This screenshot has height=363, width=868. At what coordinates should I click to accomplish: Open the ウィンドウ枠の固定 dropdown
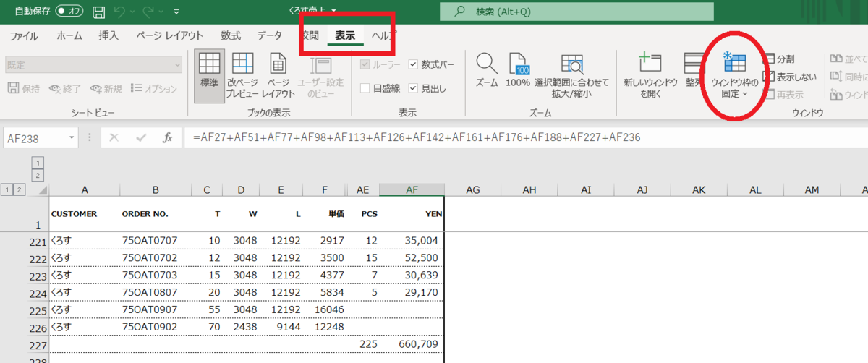click(735, 75)
